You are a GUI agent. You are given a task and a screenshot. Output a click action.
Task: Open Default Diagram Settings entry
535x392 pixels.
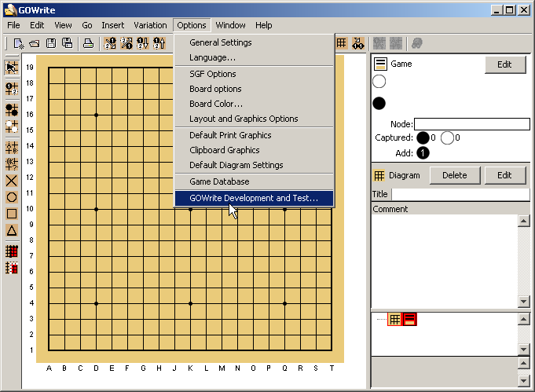click(x=255, y=165)
